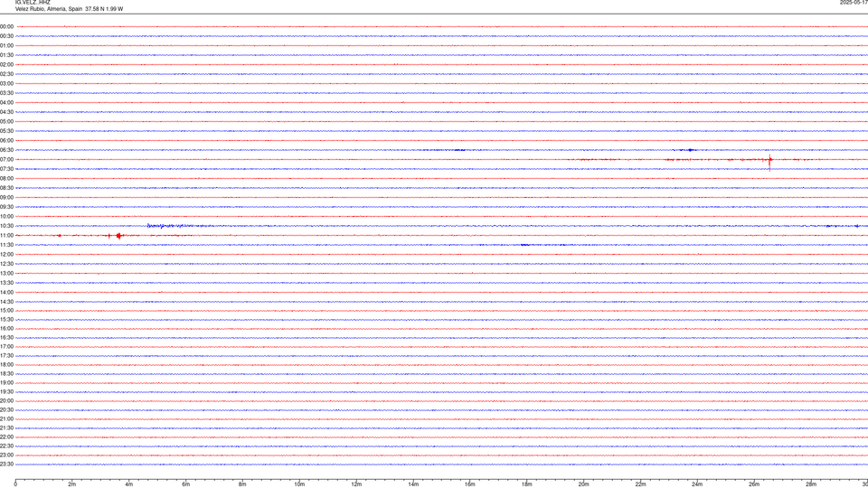Click the large spike on the 07:00 trace
The width and height of the screenshot is (868, 488).
tap(769, 162)
